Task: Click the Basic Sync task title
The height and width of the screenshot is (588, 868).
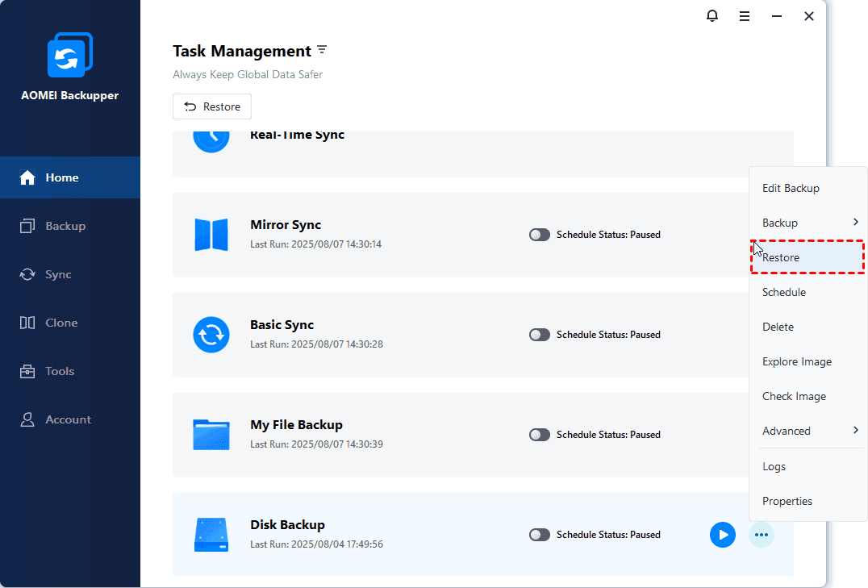Action: (x=282, y=325)
